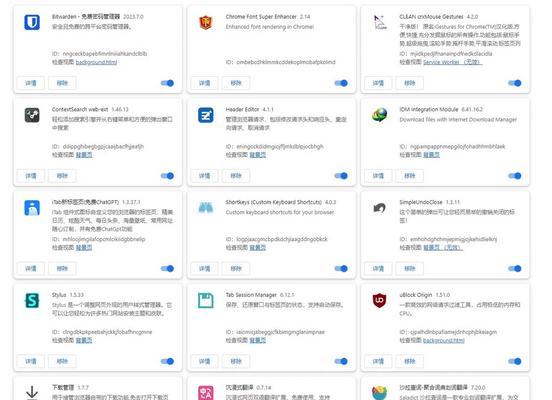Click the Tab Session Manager floppy icon
Image resolution: width=552 pixels, height=400 pixels.
click(206, 300)
